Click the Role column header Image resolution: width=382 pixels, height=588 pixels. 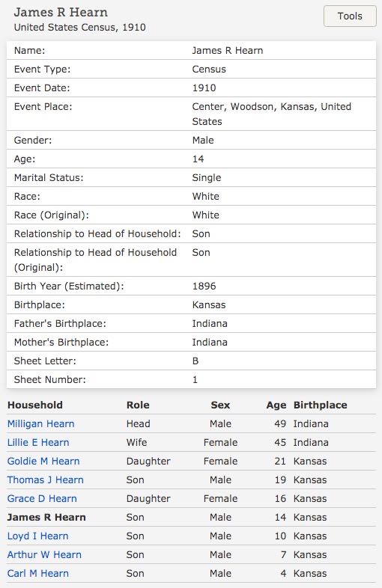point(138,405)
